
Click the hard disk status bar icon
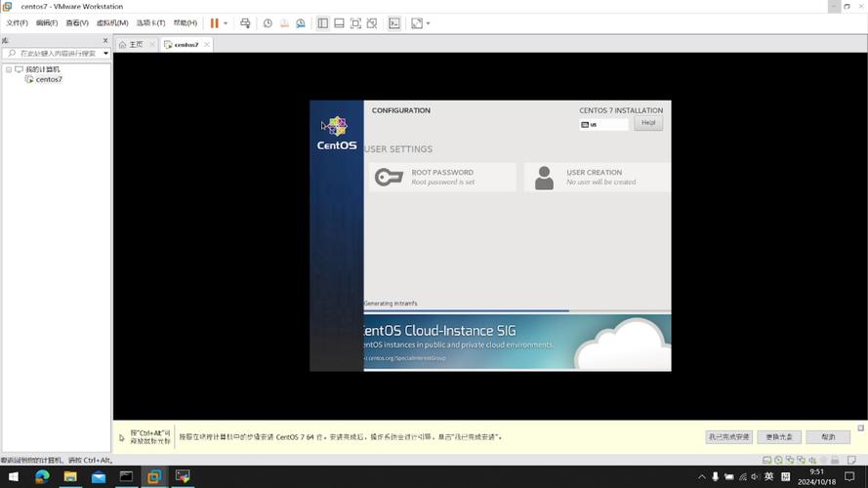(x=766, y=460)
